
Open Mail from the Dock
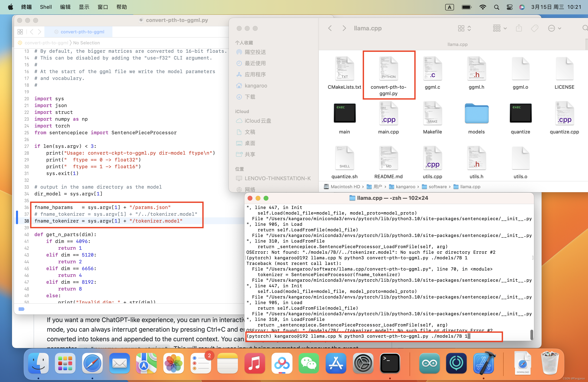119,363
